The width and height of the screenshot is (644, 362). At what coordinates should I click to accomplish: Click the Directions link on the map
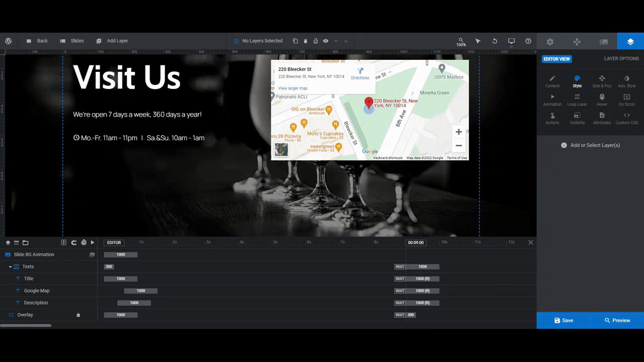[360, 74]
